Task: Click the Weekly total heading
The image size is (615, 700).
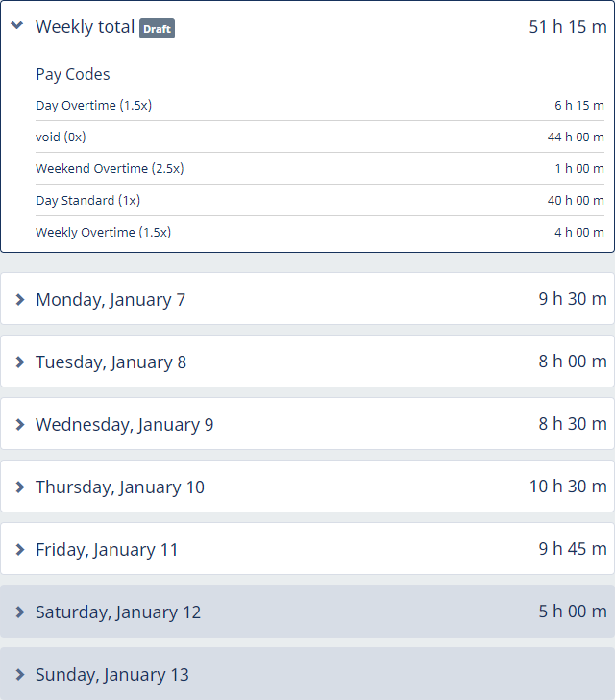Action: coord(85,27)
